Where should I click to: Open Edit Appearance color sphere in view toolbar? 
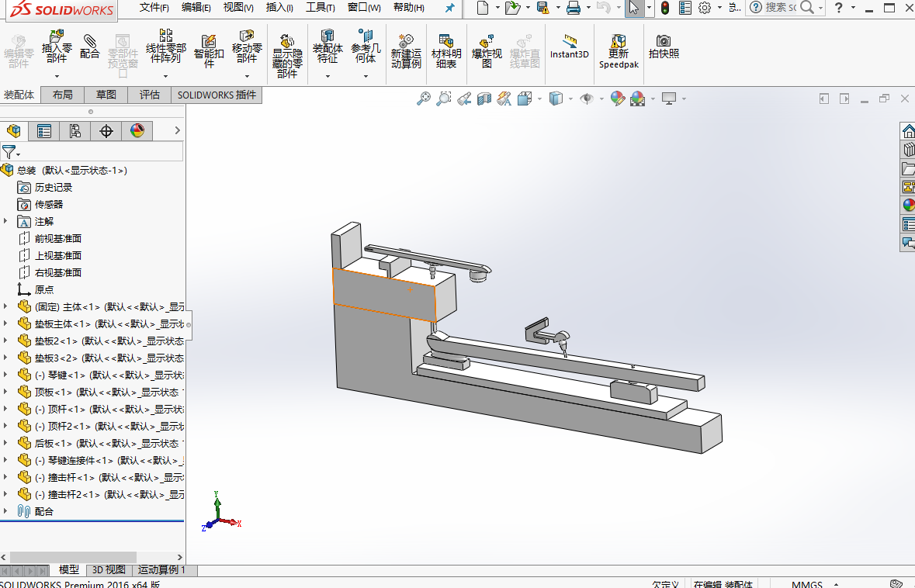click(x=618, y=99)
